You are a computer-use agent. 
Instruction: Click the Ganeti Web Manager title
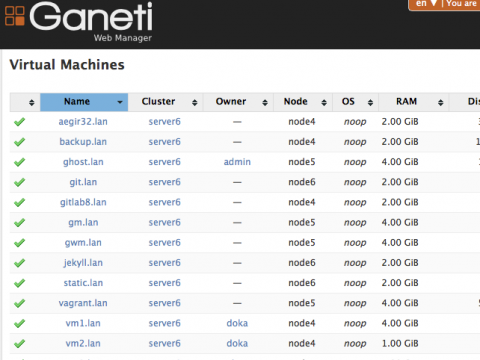(x=91, y=22)
